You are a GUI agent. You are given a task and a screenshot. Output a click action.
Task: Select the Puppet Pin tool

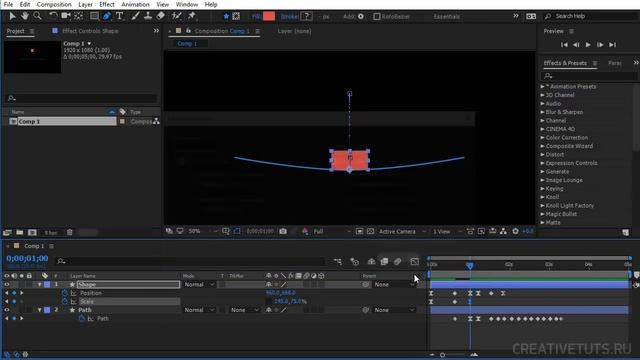click(191, 16)
